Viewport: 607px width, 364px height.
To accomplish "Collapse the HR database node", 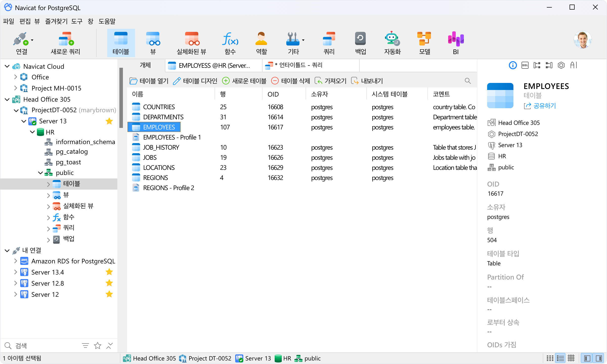I will (x=32, y=132).
